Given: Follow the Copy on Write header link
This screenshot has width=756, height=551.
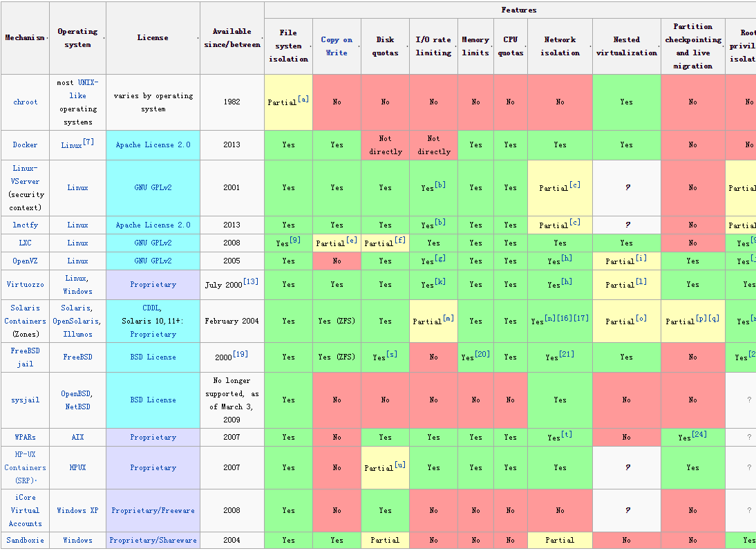Looking at the screenshot, I should click(337, 46).
